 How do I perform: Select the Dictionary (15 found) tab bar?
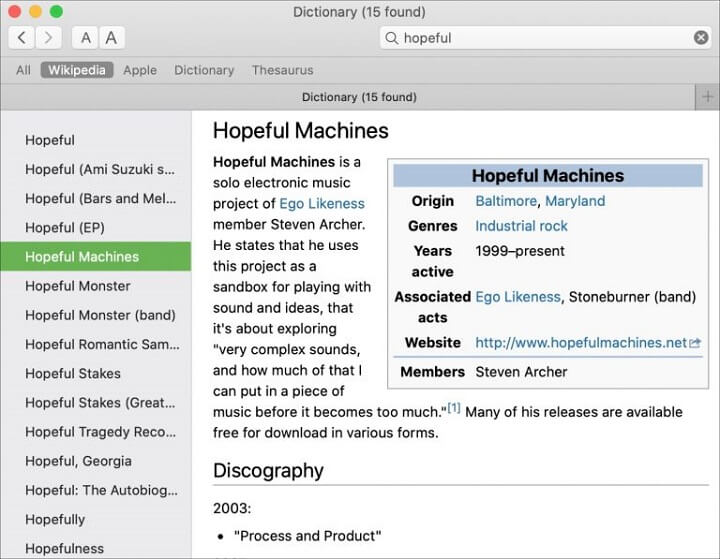(348, 97)
